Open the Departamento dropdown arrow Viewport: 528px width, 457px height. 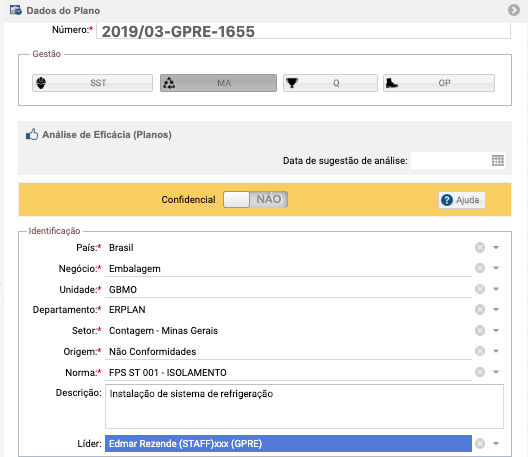click(x=496, y=309)
